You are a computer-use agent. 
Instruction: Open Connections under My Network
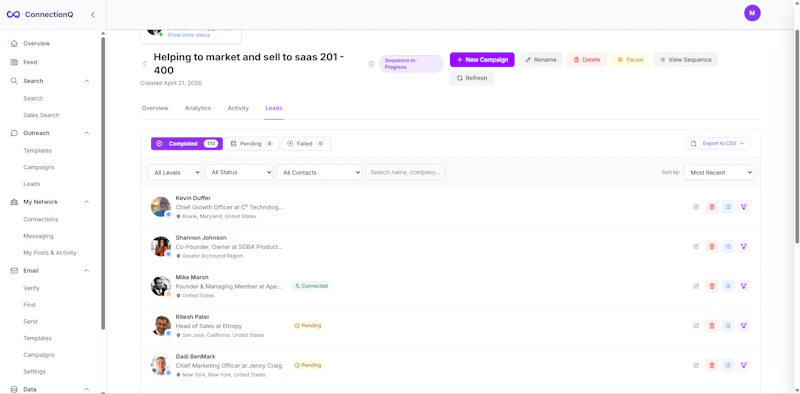[x=41, y=219]
